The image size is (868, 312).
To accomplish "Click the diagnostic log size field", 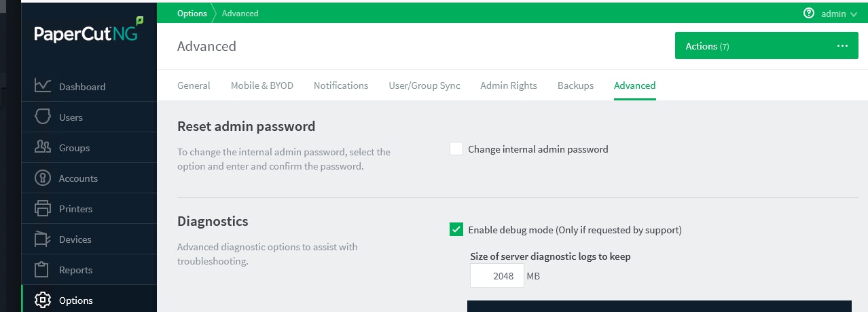I will click(497, 276).
